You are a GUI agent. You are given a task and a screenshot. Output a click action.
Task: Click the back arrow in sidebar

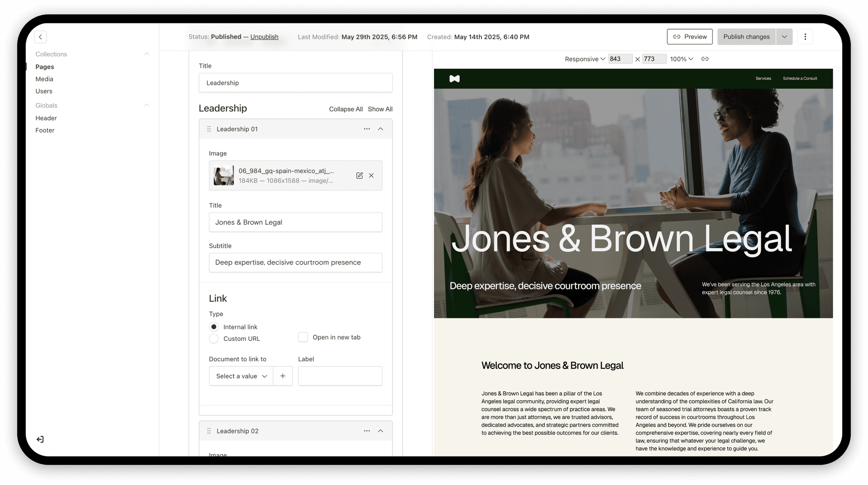pos(40,37)
